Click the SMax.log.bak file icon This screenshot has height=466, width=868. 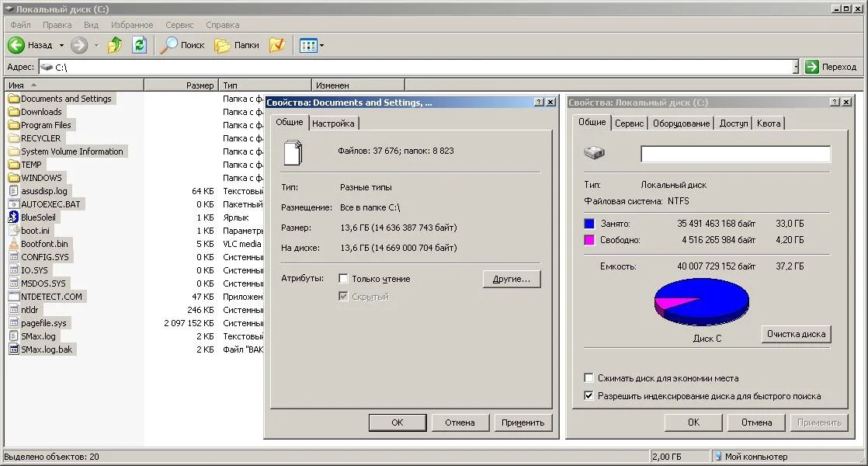(x=14, y=349)
